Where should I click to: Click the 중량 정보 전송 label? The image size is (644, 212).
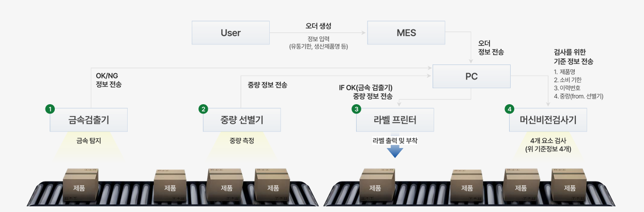[x=267, y=85]
